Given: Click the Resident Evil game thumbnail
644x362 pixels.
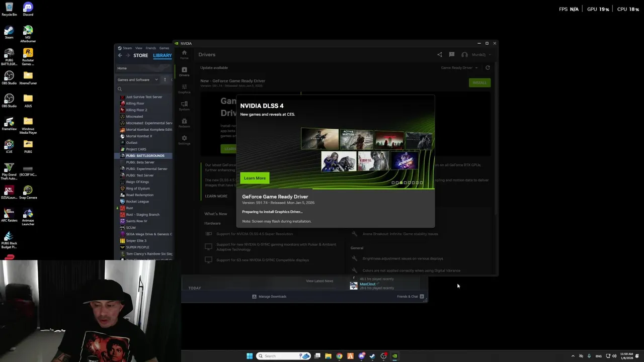Looking at the screenshot, I should click(373, 161).
